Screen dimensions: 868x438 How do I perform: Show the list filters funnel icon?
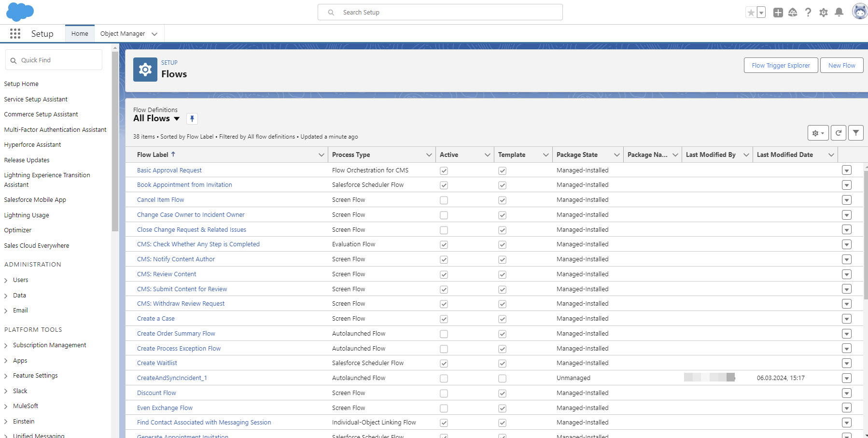(x=856, y=133)
